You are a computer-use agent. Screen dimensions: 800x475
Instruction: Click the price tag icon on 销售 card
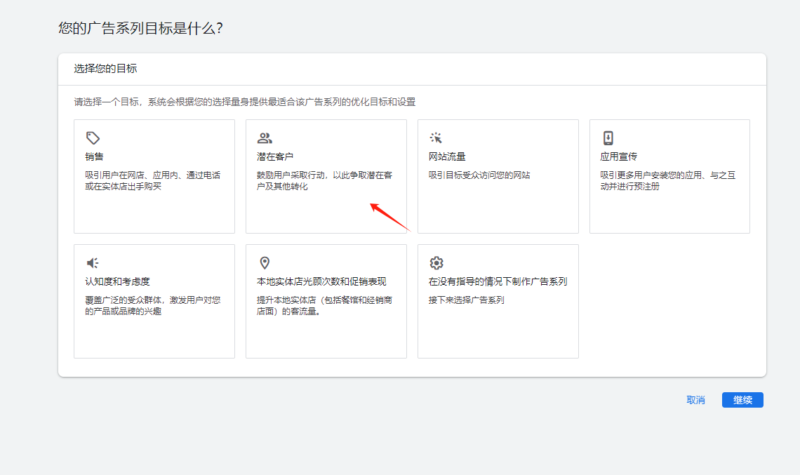[x=92, y=138]
